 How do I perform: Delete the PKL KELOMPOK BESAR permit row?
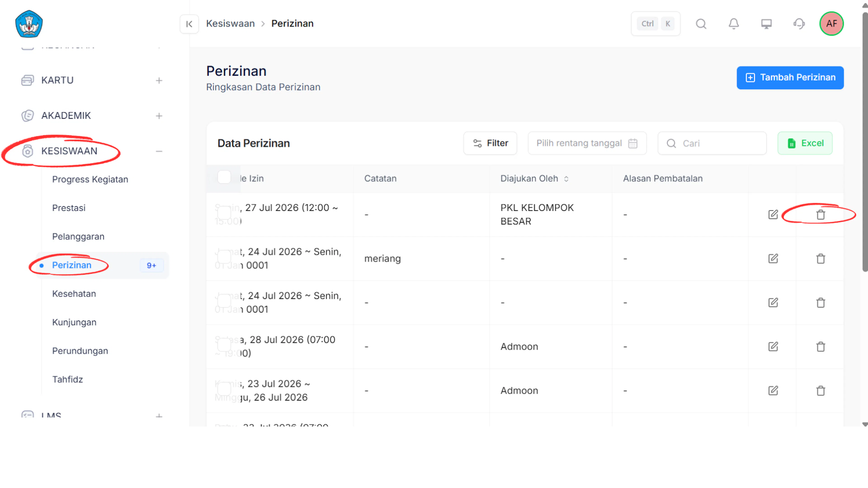pyautogui.click(x=821, y=215)
